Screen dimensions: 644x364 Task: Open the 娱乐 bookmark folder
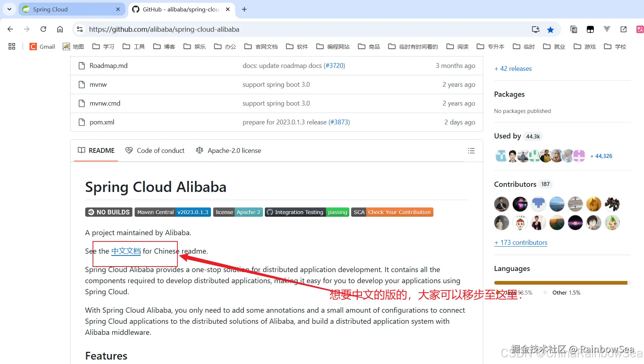pyautogui.click(x=195, y=47)
